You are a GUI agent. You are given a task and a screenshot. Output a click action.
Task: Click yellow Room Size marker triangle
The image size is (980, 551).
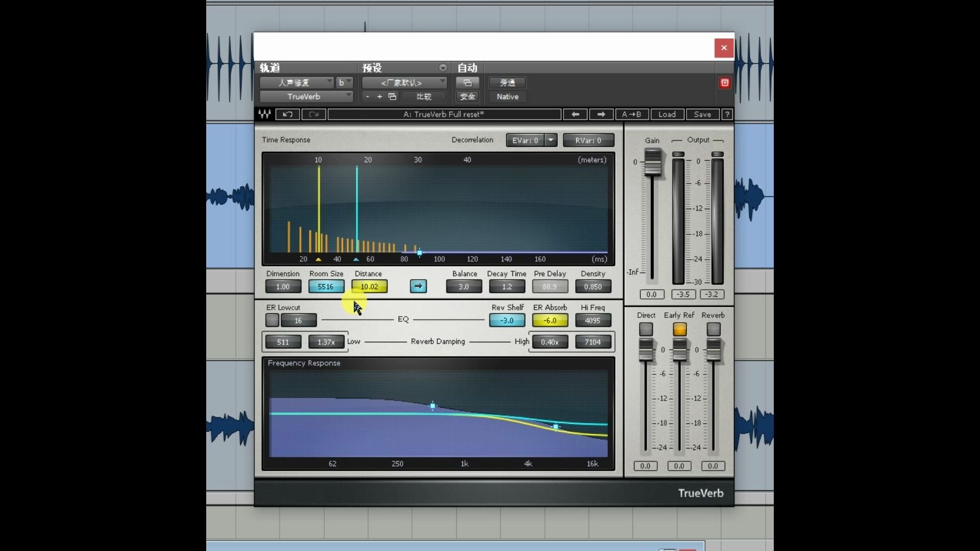[x=318, y=259]
